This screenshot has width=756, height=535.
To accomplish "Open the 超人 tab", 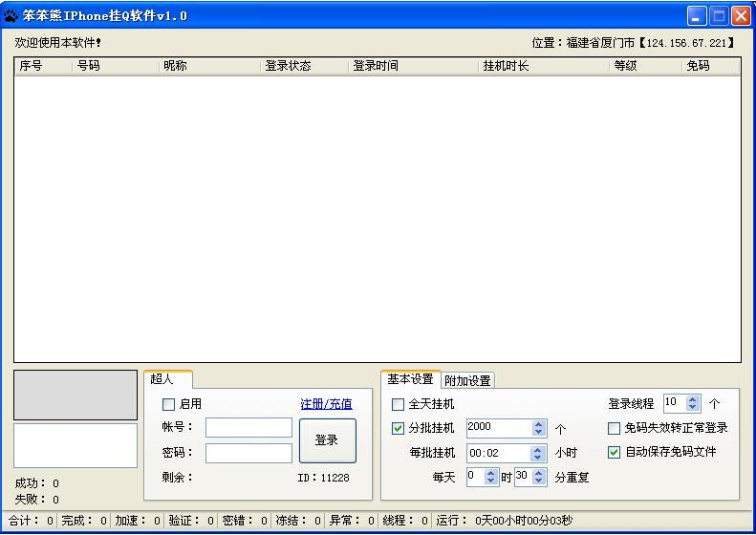I will [162, 379].
